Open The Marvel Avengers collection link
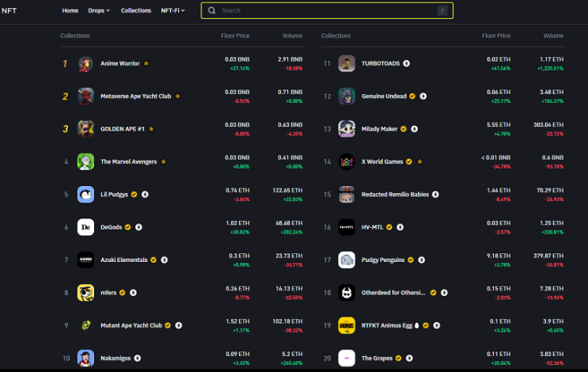Viewport: 588px width, 372px height. click(x=129, y=161)
